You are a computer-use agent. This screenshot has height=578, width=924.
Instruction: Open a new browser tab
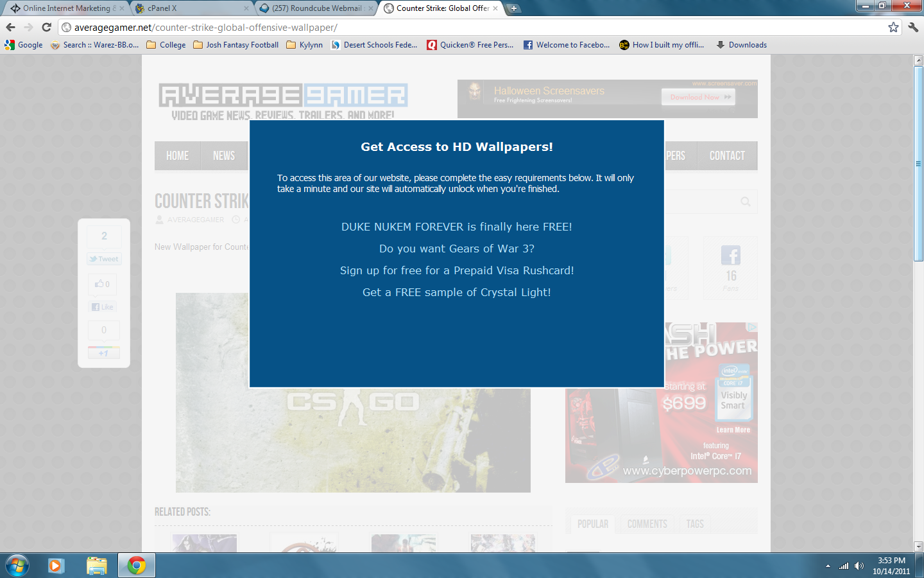click(x=514, y=8)
